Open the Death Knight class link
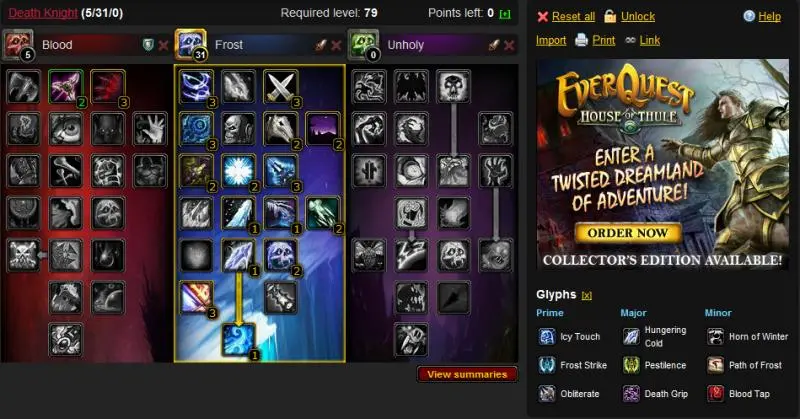800x419 pixels. [43, 13]
